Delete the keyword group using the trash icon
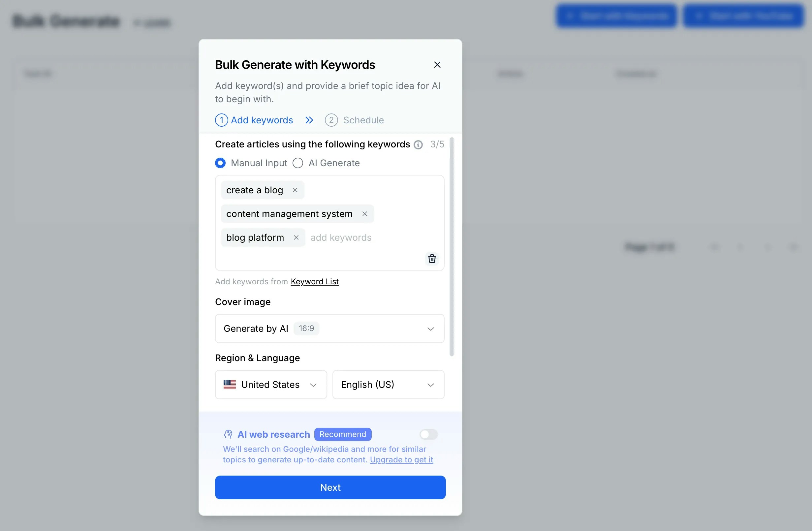 tap(432, 259)
